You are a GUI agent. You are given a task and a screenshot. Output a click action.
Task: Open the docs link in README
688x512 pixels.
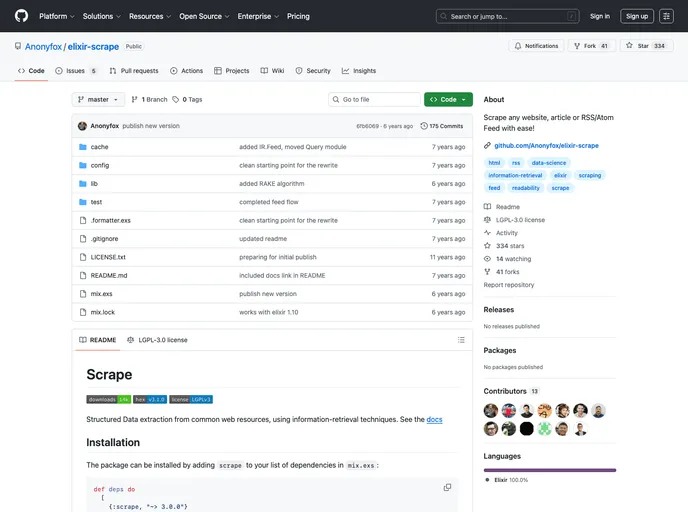[434, 420]
